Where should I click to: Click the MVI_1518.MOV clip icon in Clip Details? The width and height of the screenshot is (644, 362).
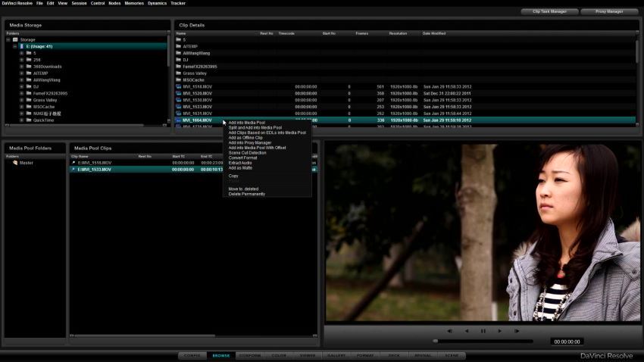[x=179, y=86]
